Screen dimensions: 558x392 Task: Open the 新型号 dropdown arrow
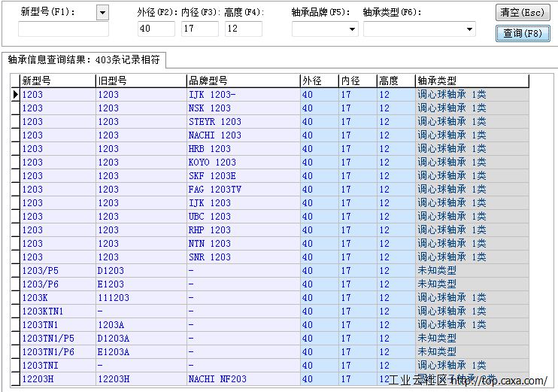102,12
